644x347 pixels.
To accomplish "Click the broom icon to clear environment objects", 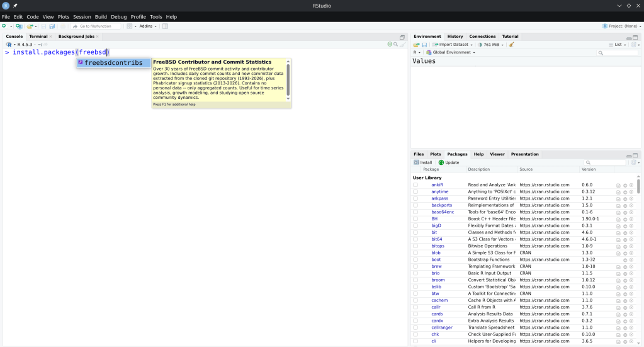I will coord(511,45).
